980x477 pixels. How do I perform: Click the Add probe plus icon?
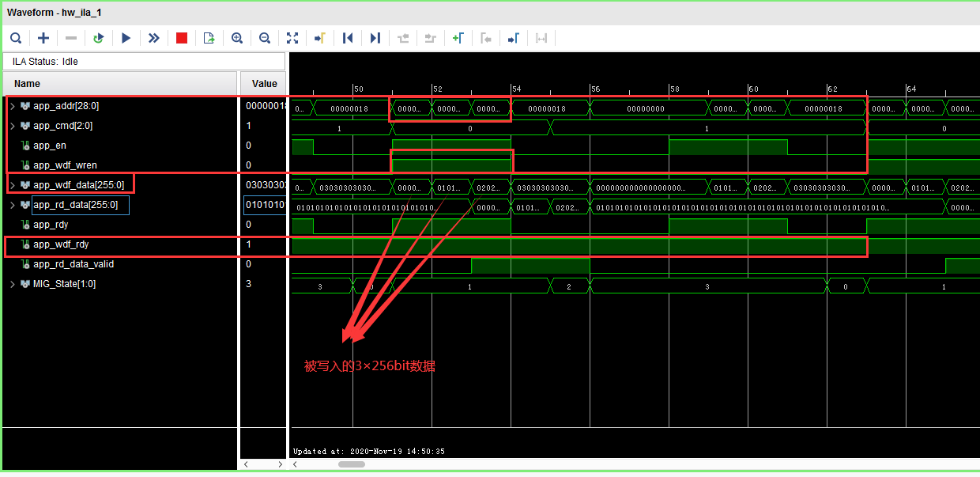(43, 38)
